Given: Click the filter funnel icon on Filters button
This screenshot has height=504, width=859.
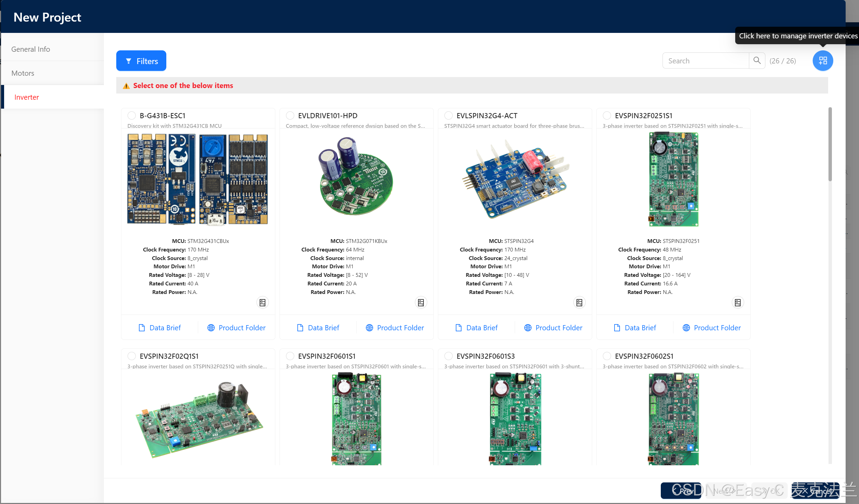Looking at the screenshot, I should pyautogui.click(x=128, y=61).
